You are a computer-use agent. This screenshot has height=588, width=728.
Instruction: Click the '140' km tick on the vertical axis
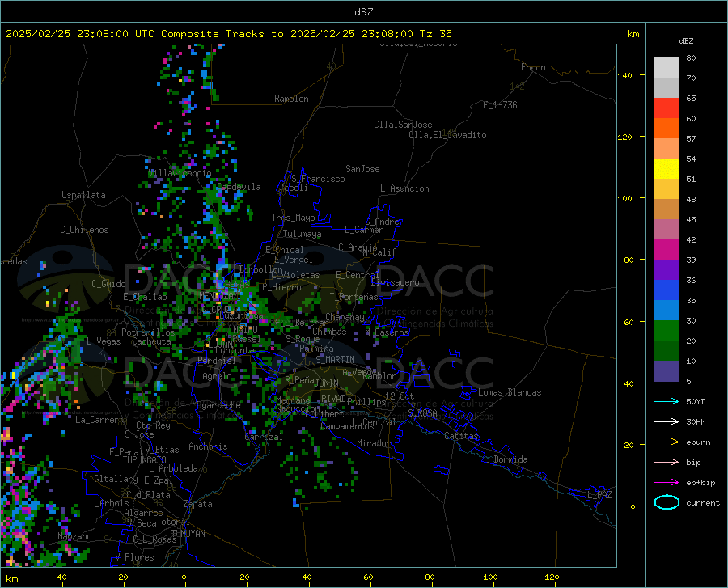click(625, 75)
